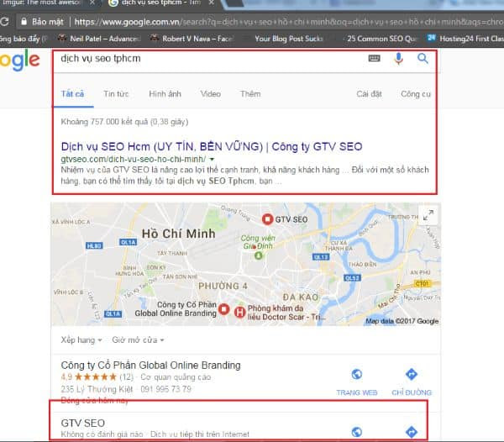Expand the map with the fullscreen arrow icon
The height and width of the screenshot is (442, 504).
tap(428, 215)
